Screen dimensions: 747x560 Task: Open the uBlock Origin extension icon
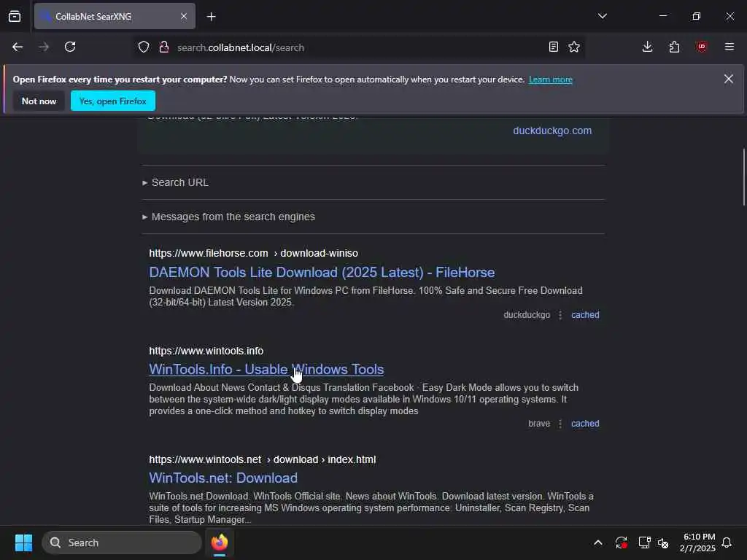coord(701,47)
